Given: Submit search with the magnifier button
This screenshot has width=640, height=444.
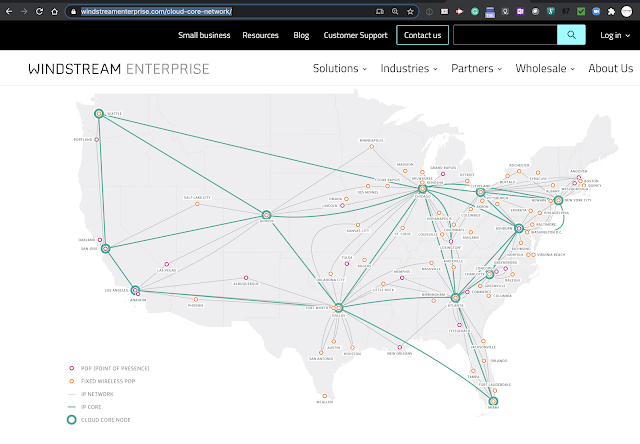Looking at the screenshot, I should [x=571, y=35].
